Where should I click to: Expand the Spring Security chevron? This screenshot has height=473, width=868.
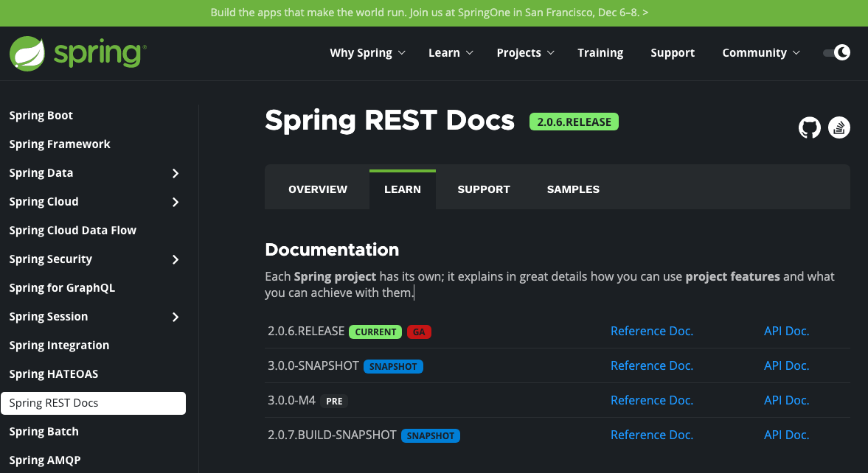(x=176, y=259)
